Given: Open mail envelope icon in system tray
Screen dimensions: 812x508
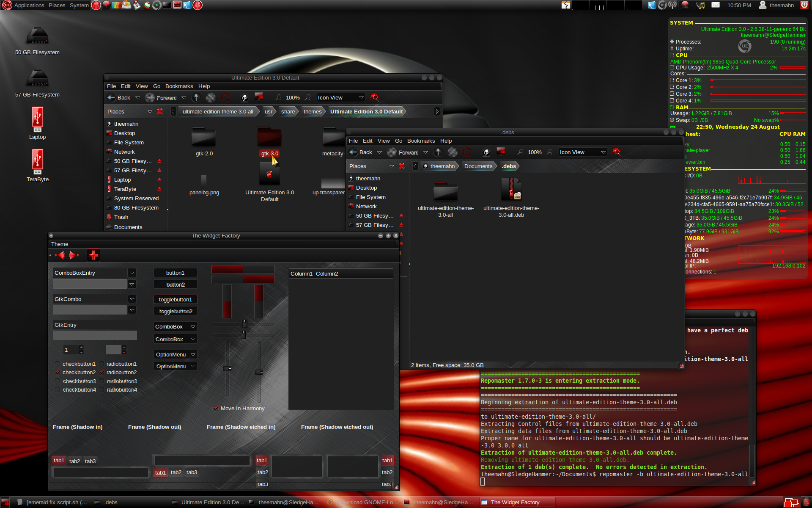Looking at the screenshot, I should pos(716,5).
